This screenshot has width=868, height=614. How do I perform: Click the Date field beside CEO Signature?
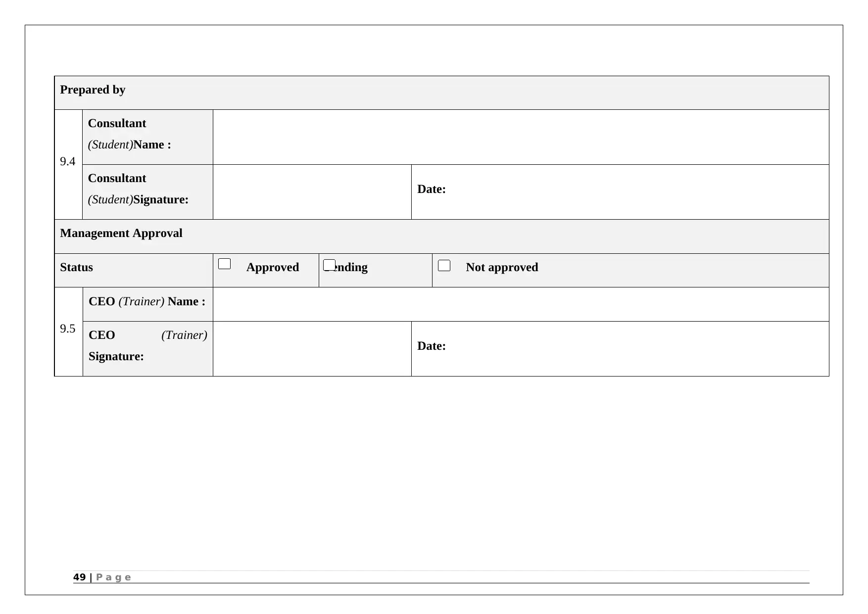pyautogui.click(x=620, y=349)
